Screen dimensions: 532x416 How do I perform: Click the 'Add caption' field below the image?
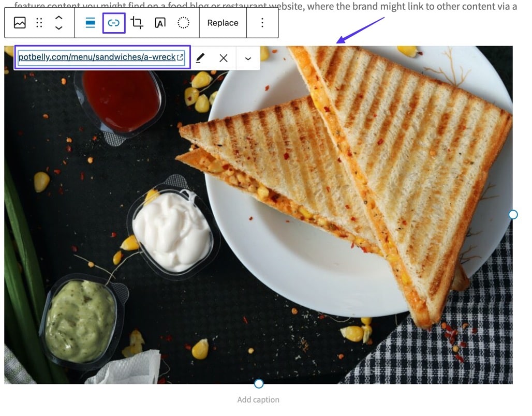point(258,399)
